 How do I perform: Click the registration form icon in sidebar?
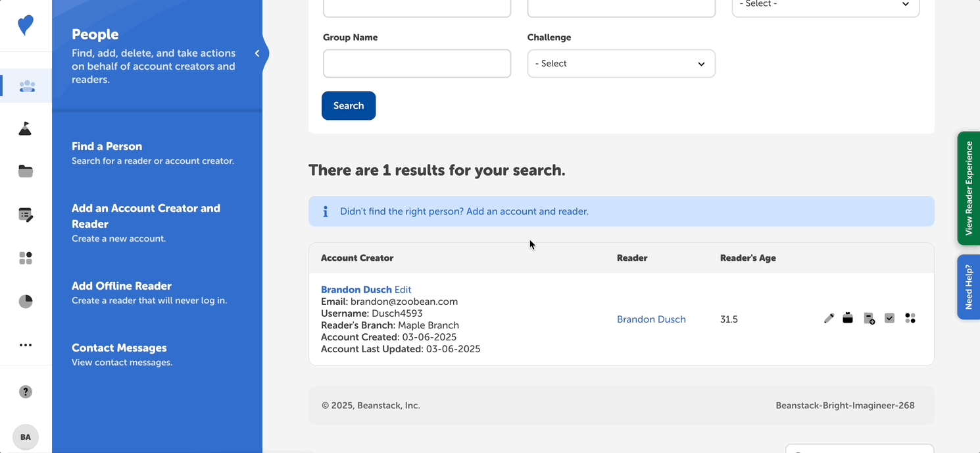[x=26, y=215]
